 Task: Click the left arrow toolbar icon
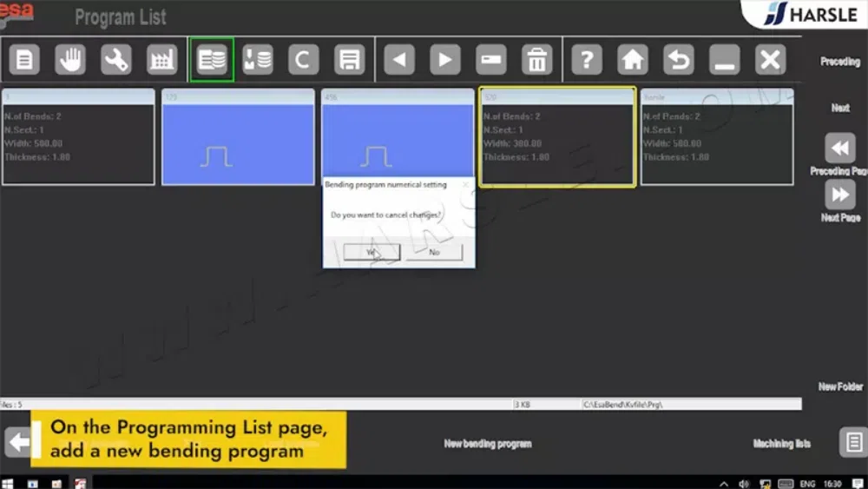click(399, 59)
